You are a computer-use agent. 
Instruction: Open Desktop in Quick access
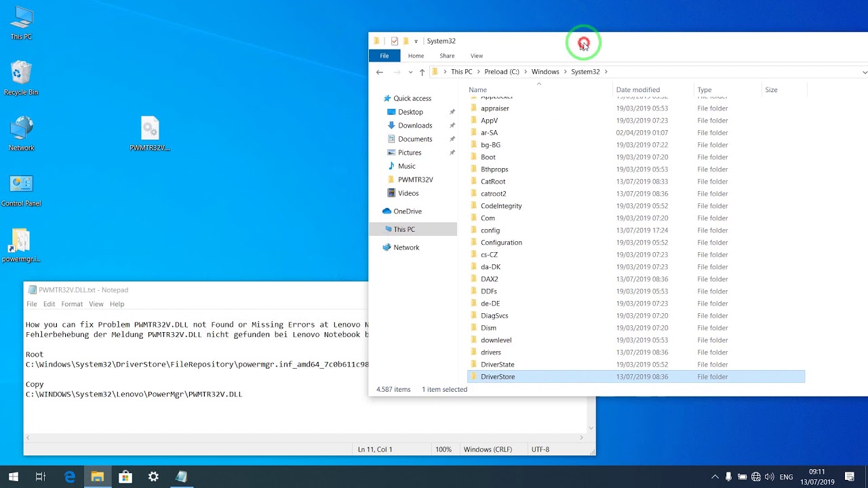pyautogui.click(x=404, y=112)
